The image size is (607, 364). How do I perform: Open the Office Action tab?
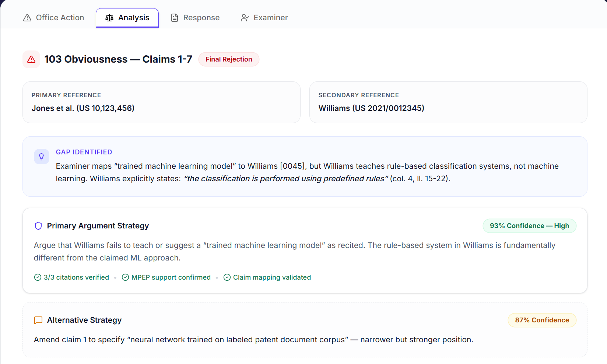pyautogui.click(x=54, y=18)
